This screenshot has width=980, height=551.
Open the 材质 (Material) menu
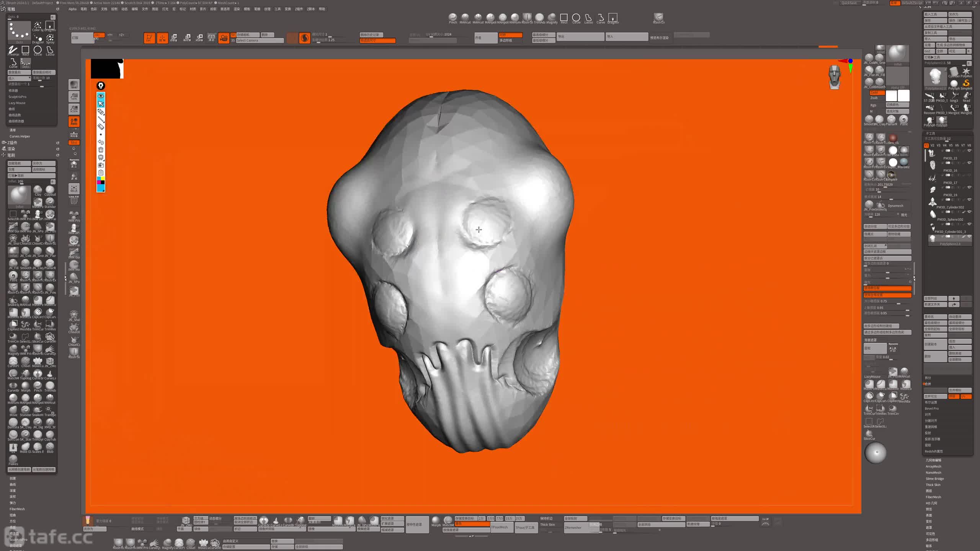(193, 9)
